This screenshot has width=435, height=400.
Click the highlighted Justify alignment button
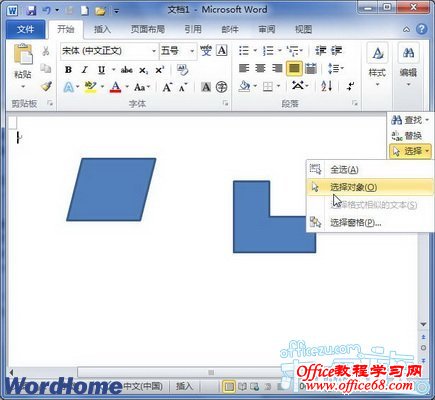point(294,69)
